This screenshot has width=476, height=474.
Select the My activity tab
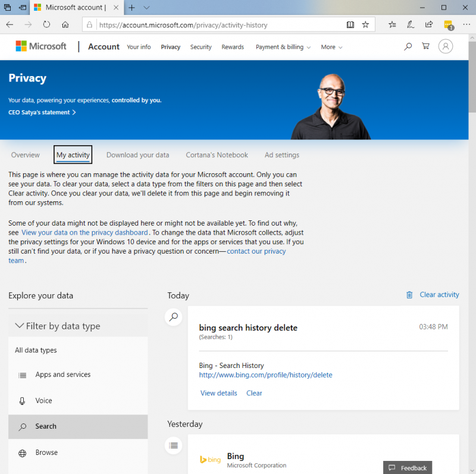point(73,155)
